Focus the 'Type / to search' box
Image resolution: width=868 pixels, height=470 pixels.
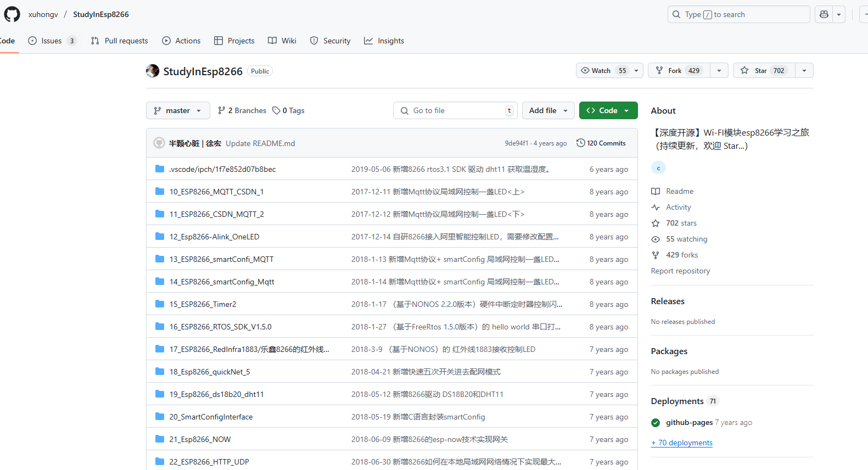[x=738, y=14]
